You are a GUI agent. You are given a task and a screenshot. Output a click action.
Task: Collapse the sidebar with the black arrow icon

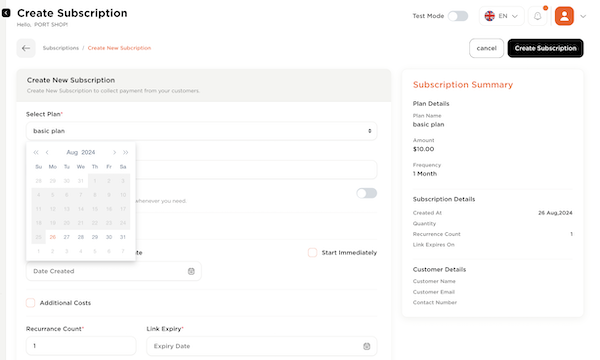[6, 13]
